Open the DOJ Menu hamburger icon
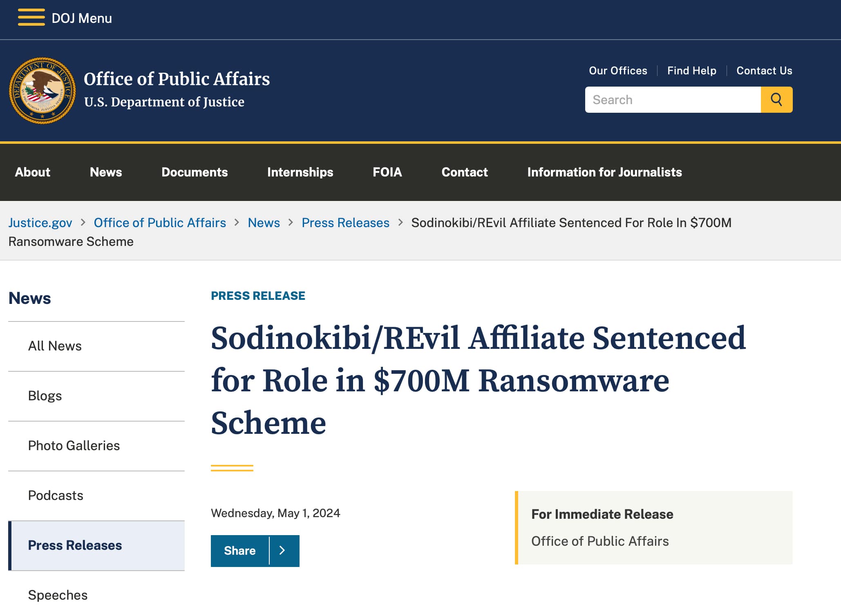This screenshot has height=616, width=841. (31, 18)
